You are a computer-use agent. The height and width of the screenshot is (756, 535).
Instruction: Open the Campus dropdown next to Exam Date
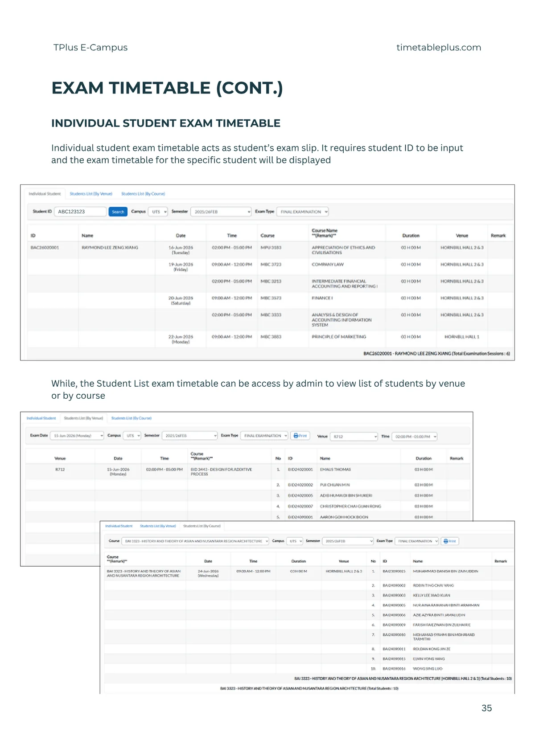click(x=132, y=436)
